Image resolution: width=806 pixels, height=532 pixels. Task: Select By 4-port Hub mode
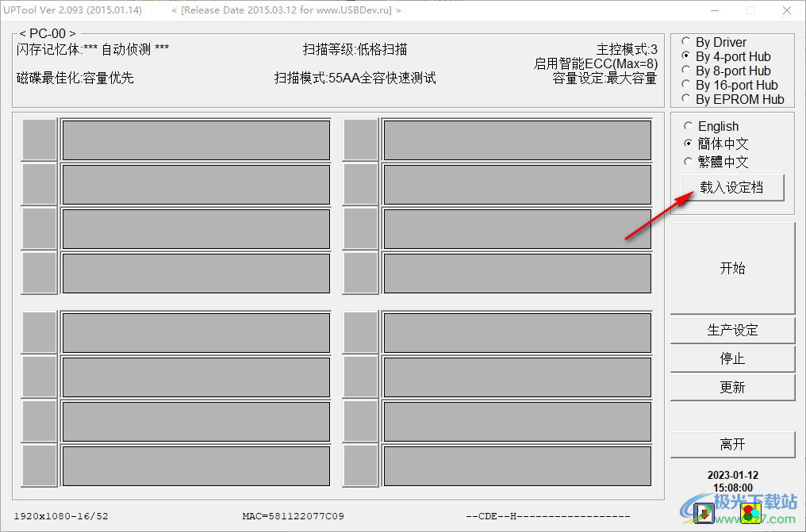[x=727, y=56]
